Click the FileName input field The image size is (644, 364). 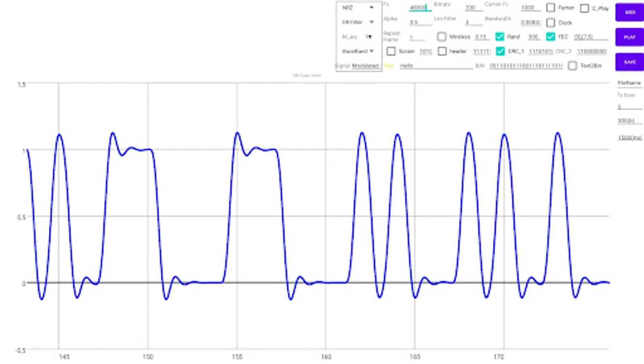click(x=629, y=83)
